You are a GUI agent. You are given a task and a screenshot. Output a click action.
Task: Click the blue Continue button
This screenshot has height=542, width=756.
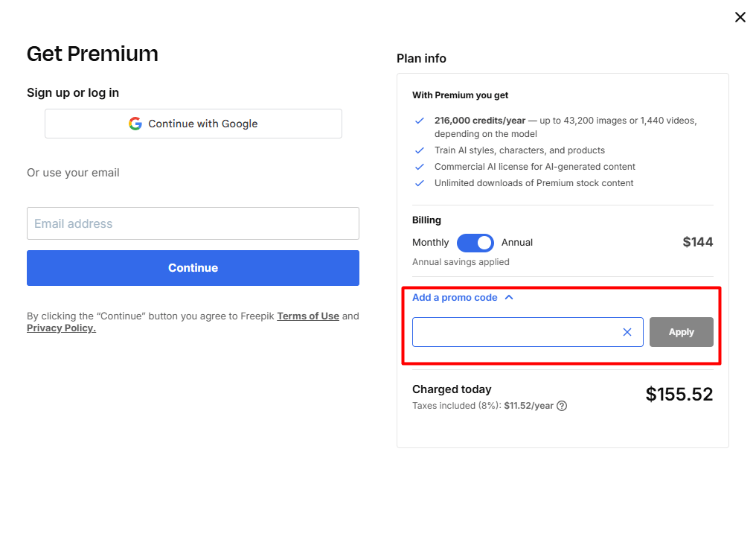(x=193, y=268)
